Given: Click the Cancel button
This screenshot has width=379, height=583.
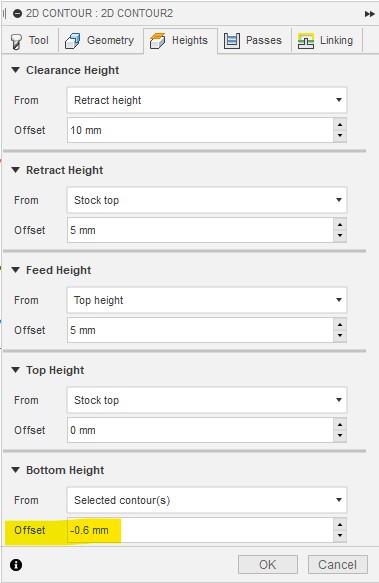Looking at the screenshot, I should click(x=337, y=565).
